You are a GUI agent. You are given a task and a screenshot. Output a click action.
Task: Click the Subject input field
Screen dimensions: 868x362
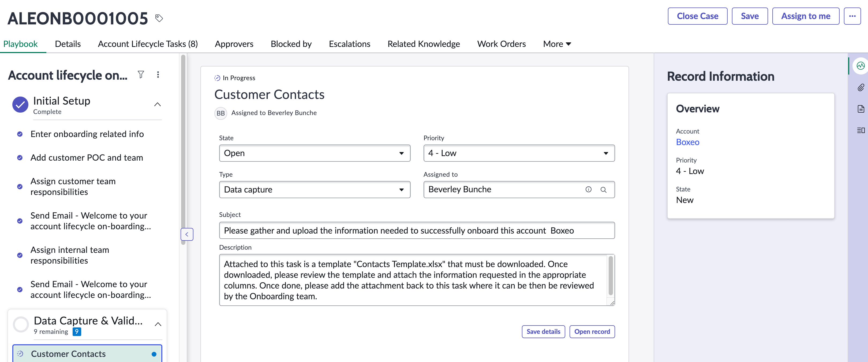click(x=417, y=230)
